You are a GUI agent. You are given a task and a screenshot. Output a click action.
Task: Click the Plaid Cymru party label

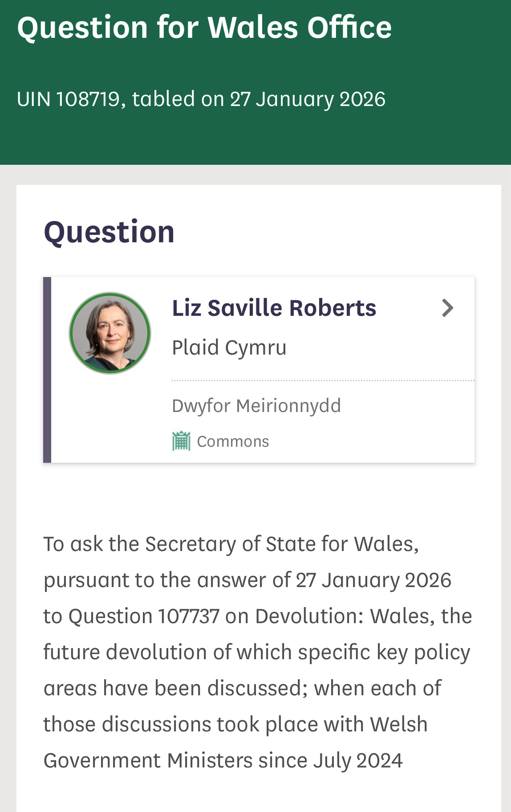tap(229, 347)
